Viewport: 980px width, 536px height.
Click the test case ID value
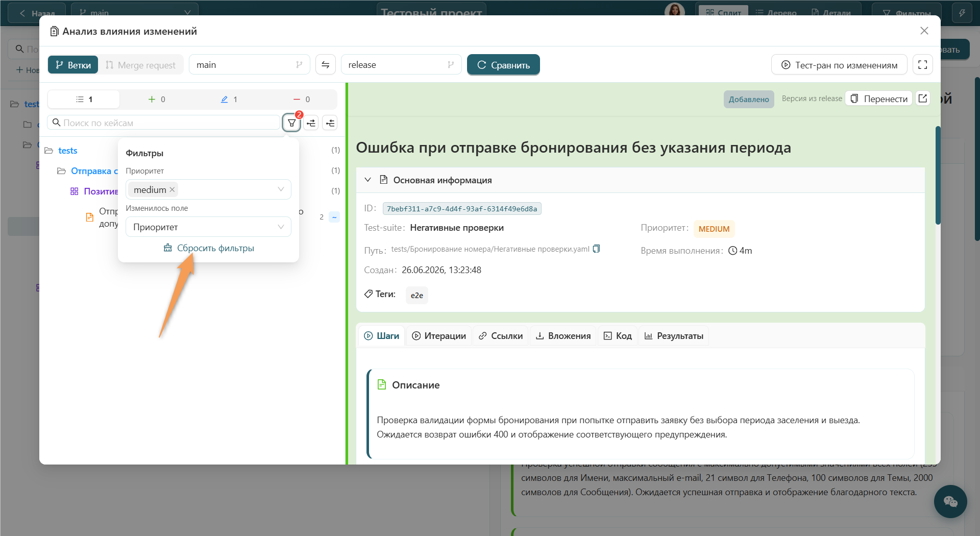(x=462, y=209)
